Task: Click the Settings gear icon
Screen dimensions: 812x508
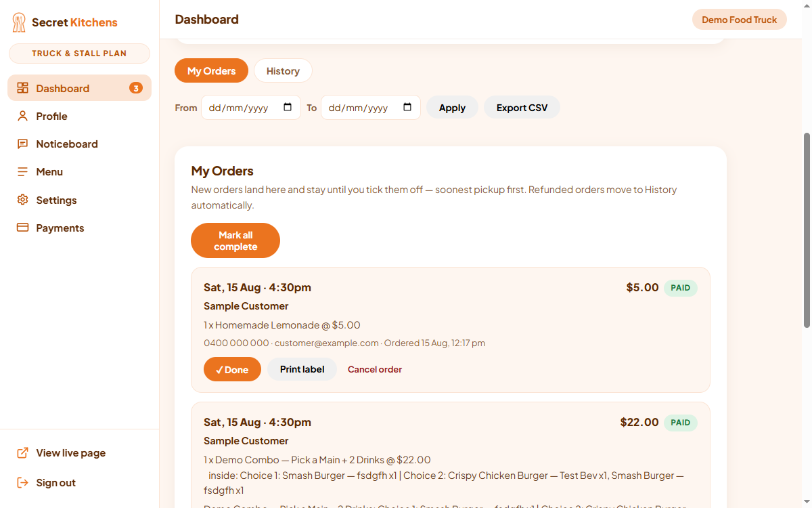Action: click(x=22, y=200)
